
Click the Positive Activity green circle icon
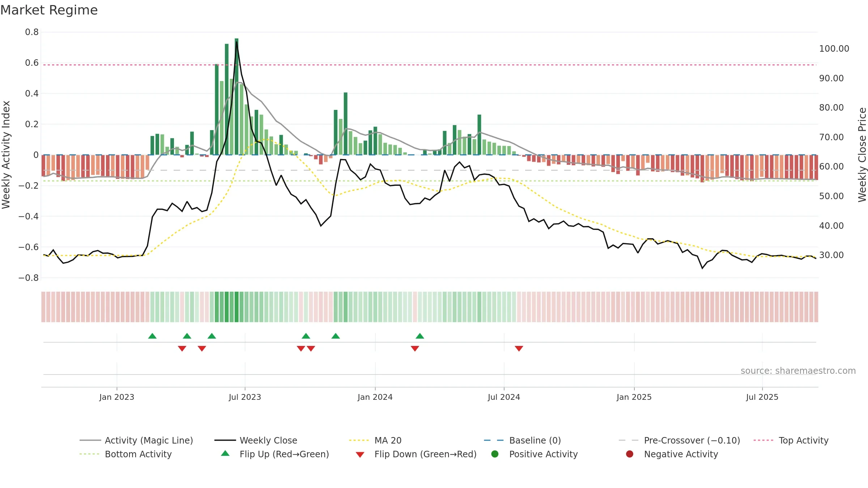point(495,454)
